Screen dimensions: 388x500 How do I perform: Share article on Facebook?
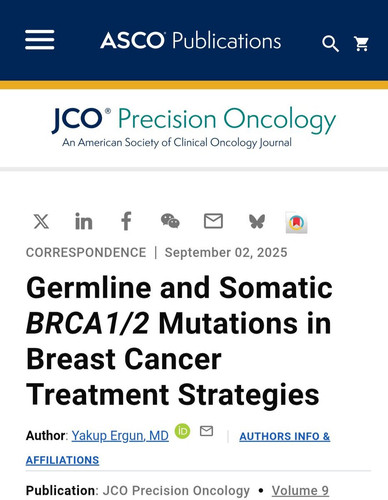[x=126, y=221]
